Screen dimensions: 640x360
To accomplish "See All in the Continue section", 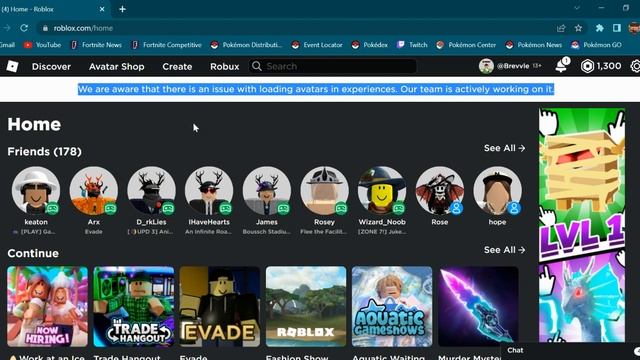I will [x=504, y=250].
